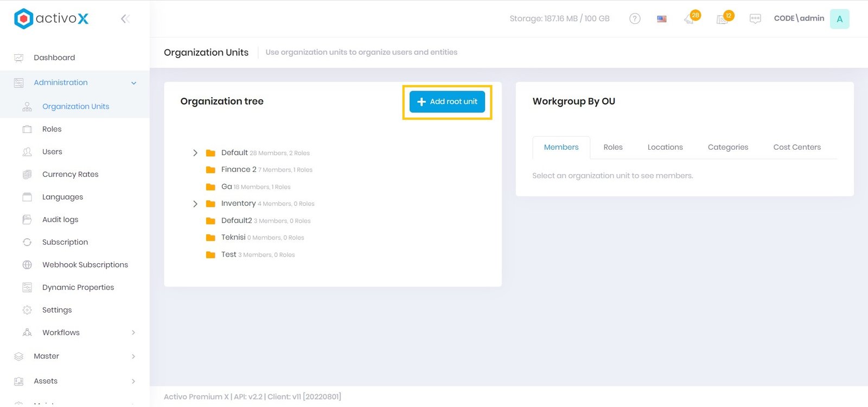Open the inbox icon with 12 badge
This screenshot has height=407, width=868.
723,19
